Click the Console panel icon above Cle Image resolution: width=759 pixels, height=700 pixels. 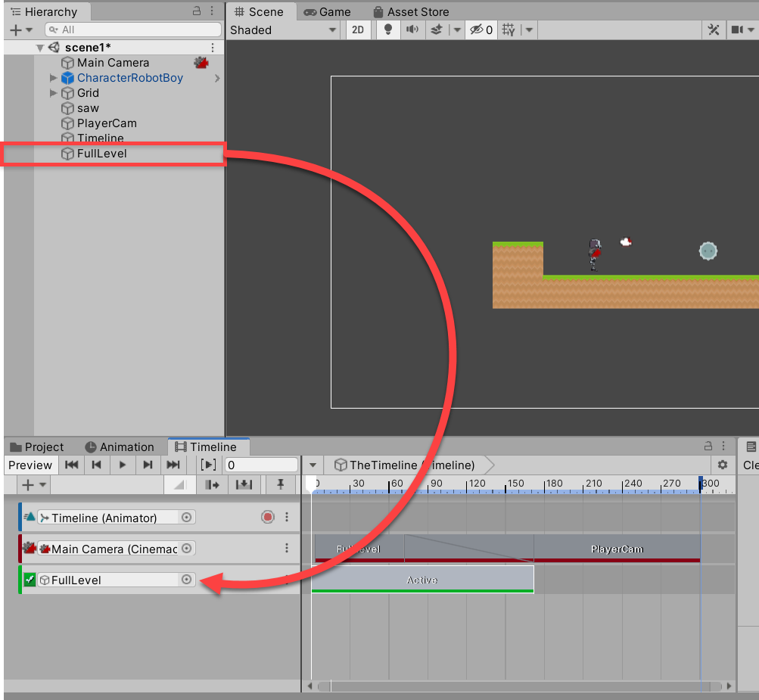tap(751, 446)
